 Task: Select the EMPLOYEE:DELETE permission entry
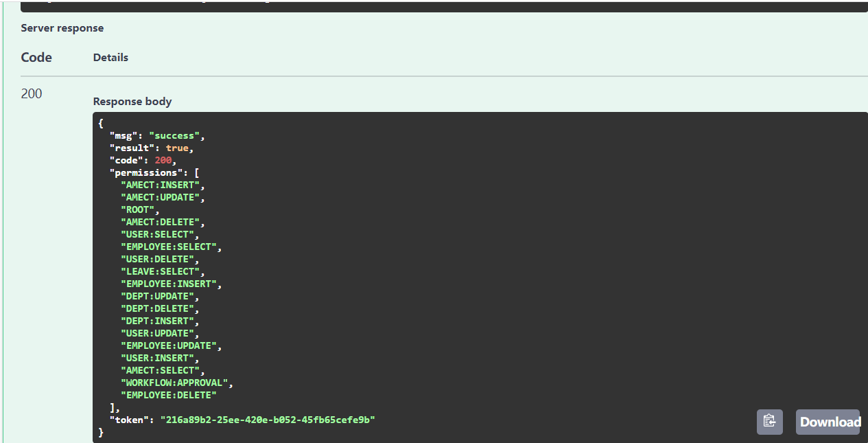[168, 394]
